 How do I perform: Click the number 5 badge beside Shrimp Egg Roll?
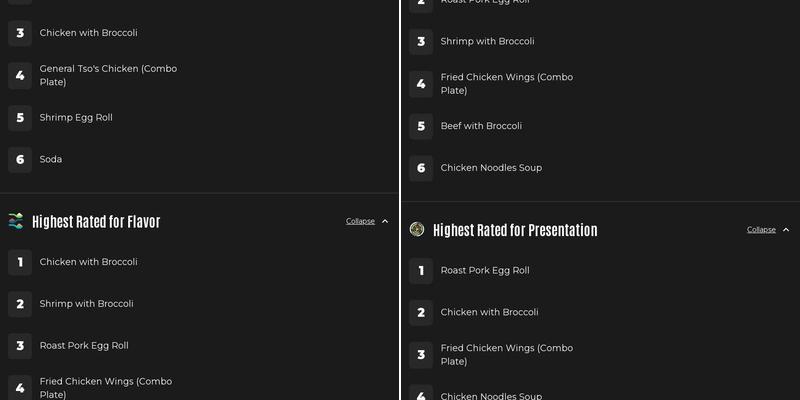(20, 118)
